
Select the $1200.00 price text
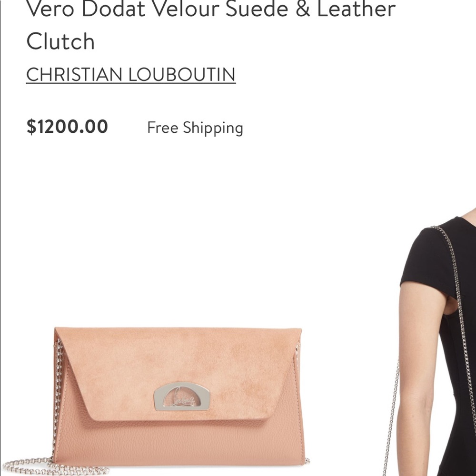[x=67, y=127]
